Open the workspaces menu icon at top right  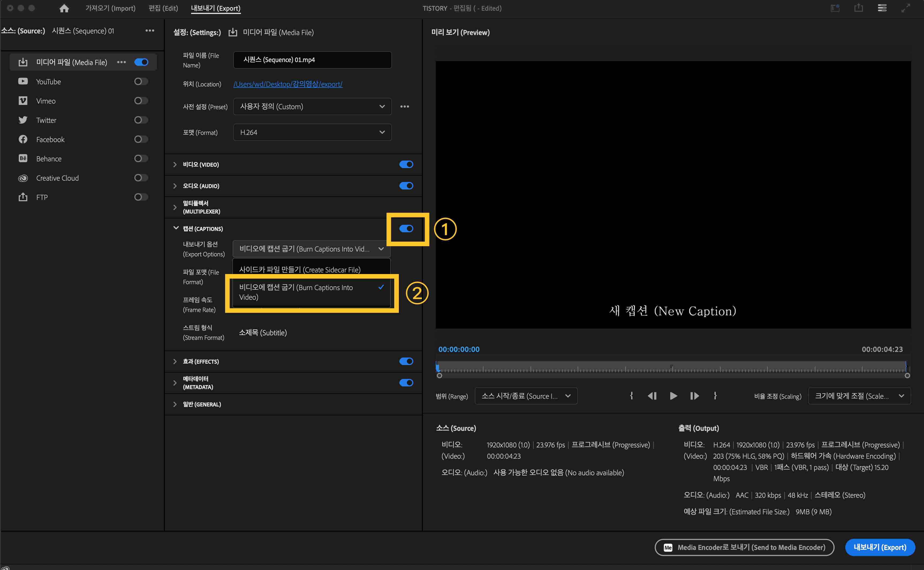tap(882, 8)
